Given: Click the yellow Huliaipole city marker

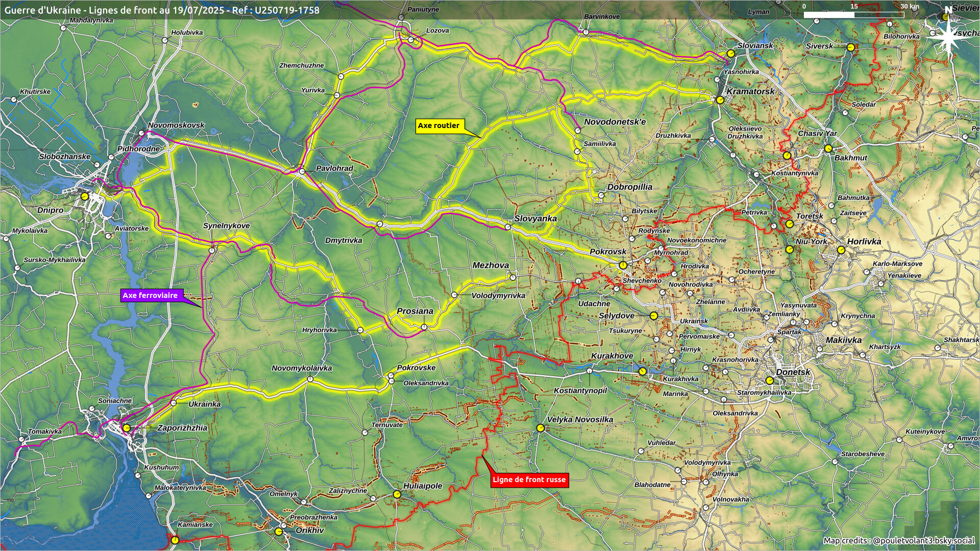Looking at the screenshot, I should tap(397, 494).
